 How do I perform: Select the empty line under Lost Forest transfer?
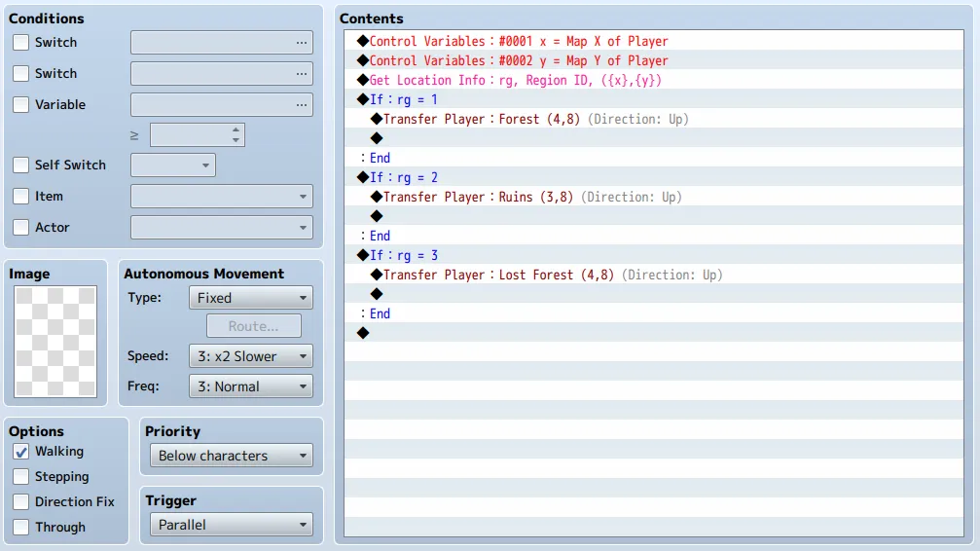coord(654,294)
